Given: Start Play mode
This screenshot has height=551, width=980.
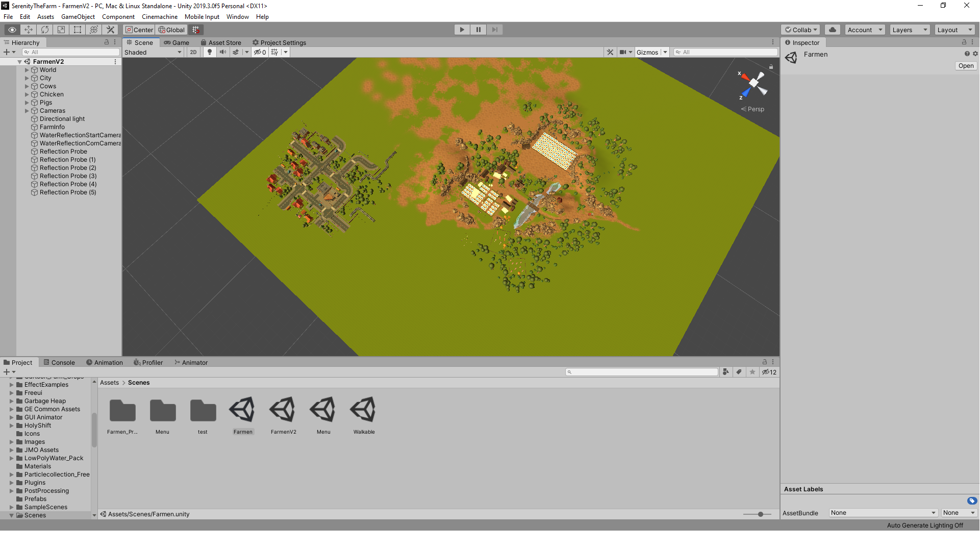Looking at the screenshot, I should [x=462, y=30].
